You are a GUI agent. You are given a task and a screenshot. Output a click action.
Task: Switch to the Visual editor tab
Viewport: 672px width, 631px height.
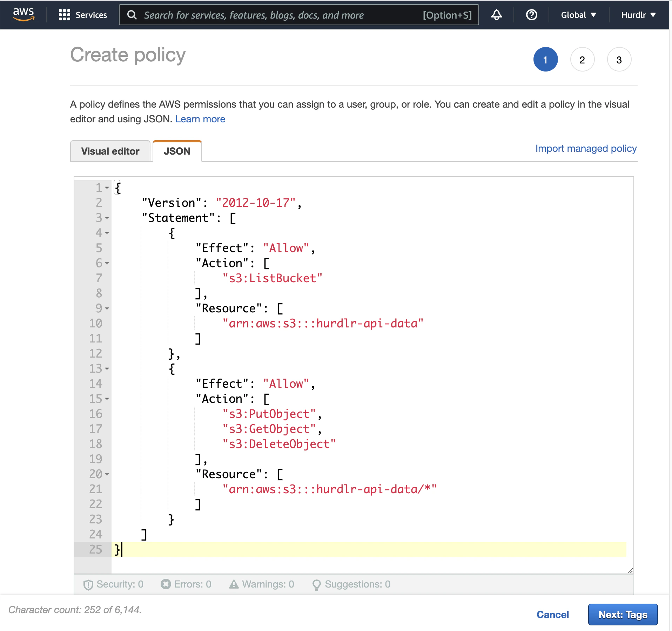click(x=110, y=151)
